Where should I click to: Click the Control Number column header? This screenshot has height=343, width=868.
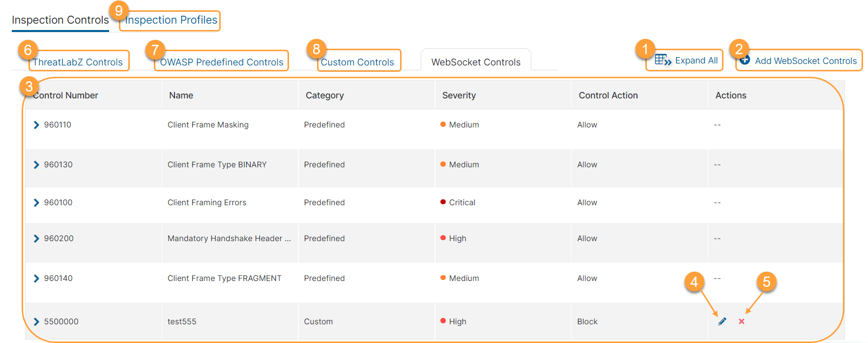[x=65, y=95]
